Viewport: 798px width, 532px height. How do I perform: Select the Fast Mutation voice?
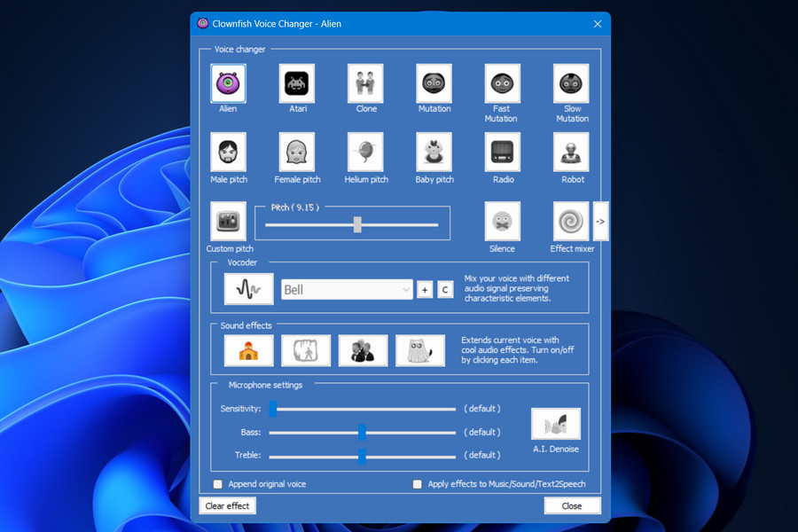[503, 83]
